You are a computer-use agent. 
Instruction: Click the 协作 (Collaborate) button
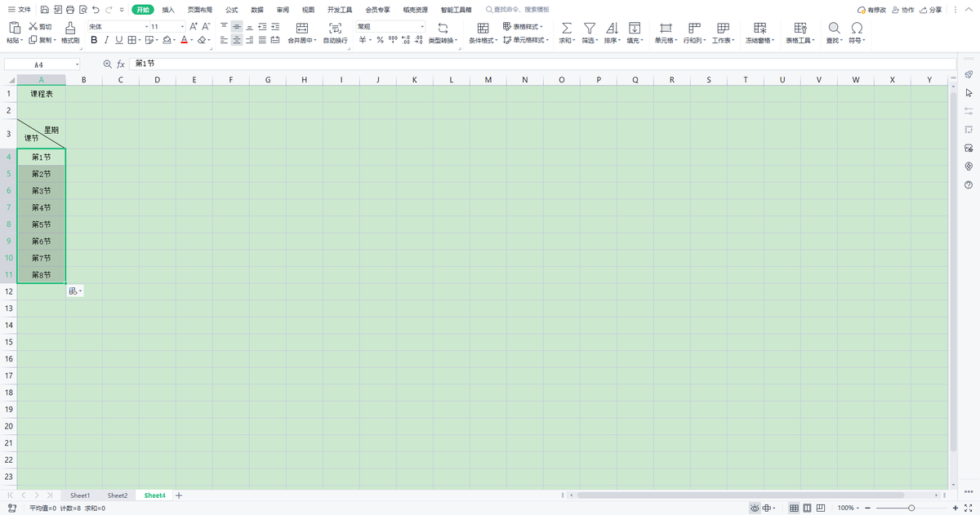[x=902, y=10]
